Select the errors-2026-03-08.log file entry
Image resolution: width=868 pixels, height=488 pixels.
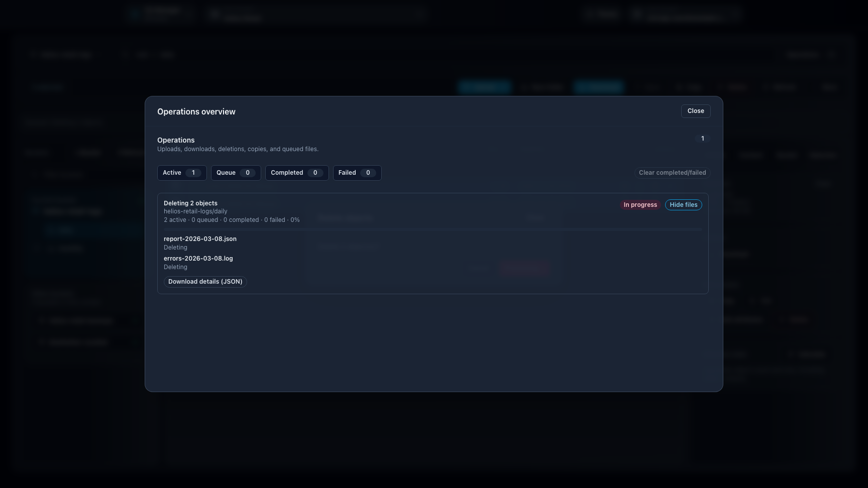pyautogui.click(x=198, y=258)
